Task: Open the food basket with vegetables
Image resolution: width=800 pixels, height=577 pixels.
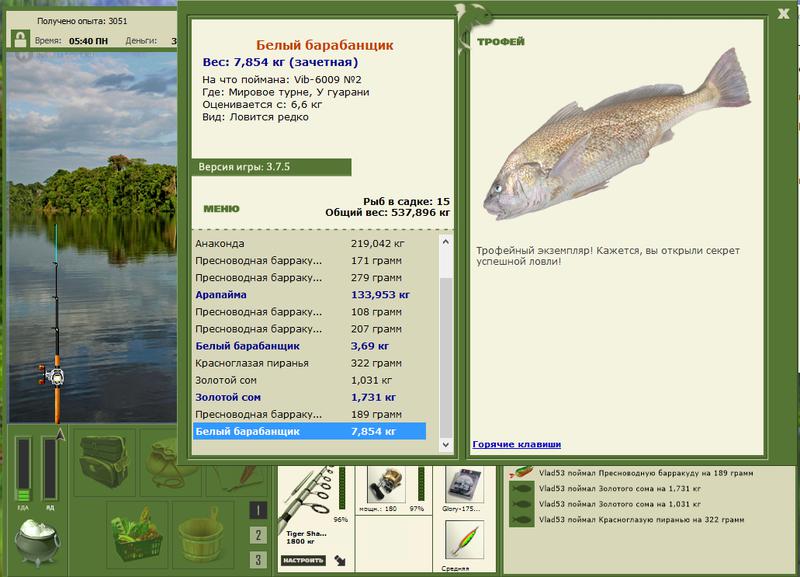Action: (136, 534)
